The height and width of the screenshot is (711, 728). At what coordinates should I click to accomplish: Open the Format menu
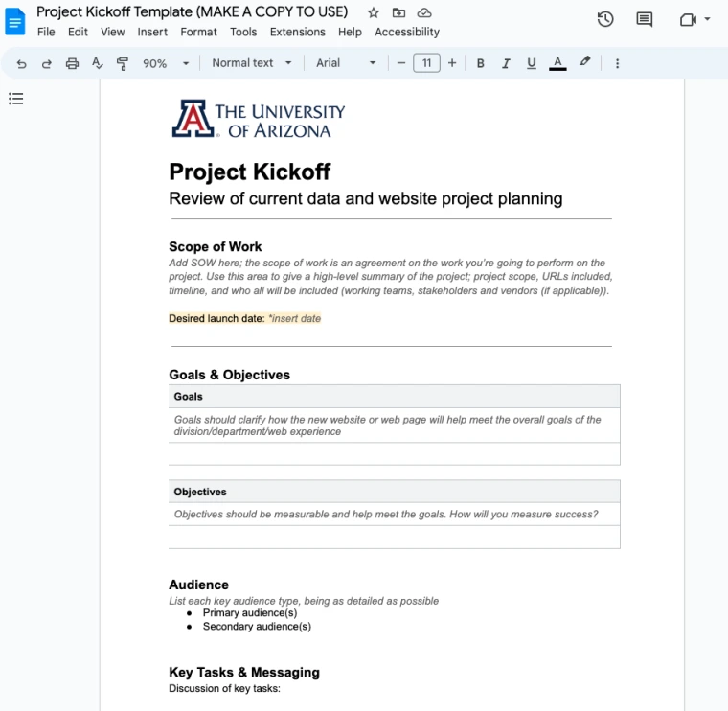click(198, 32)
